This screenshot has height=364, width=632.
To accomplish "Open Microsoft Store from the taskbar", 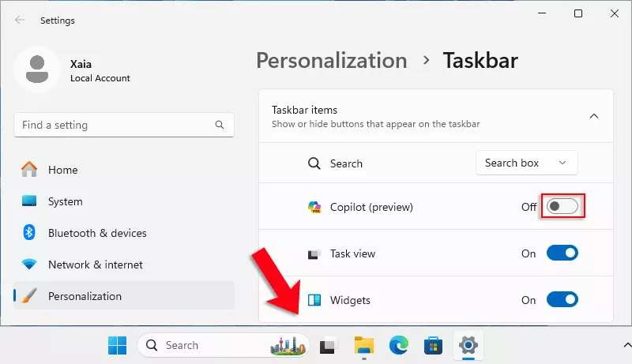I will click(434, 345).
